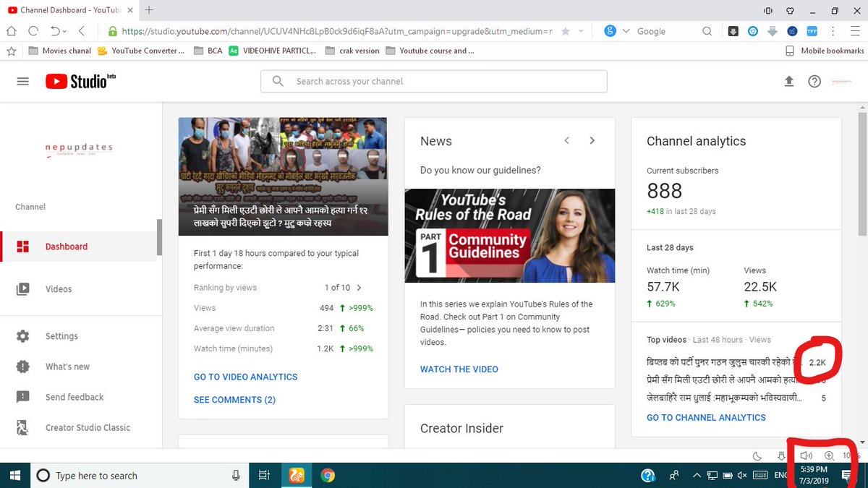Image resolution: width=868 pixels, height=488 pixels.
Task: Show previous news item with left chevron
Action: point(567,140)
